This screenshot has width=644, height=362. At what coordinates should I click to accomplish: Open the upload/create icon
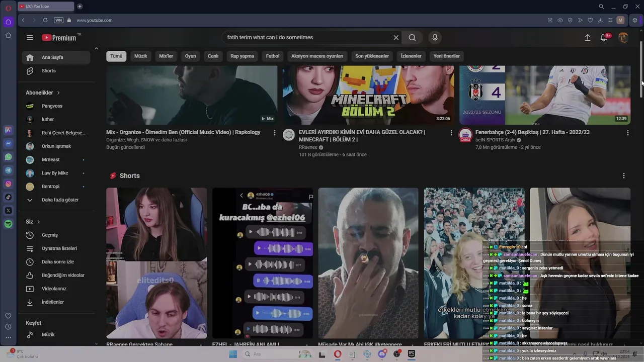click(587, 38)
